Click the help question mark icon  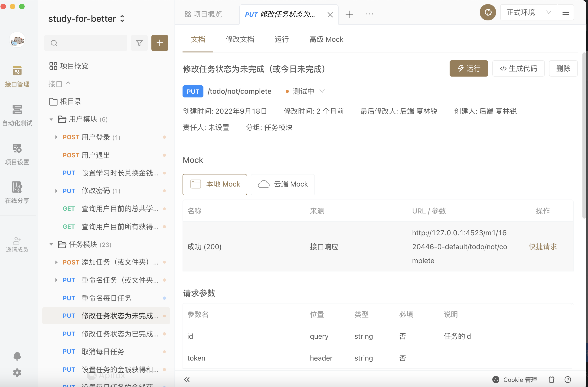[x=568, y=379]
